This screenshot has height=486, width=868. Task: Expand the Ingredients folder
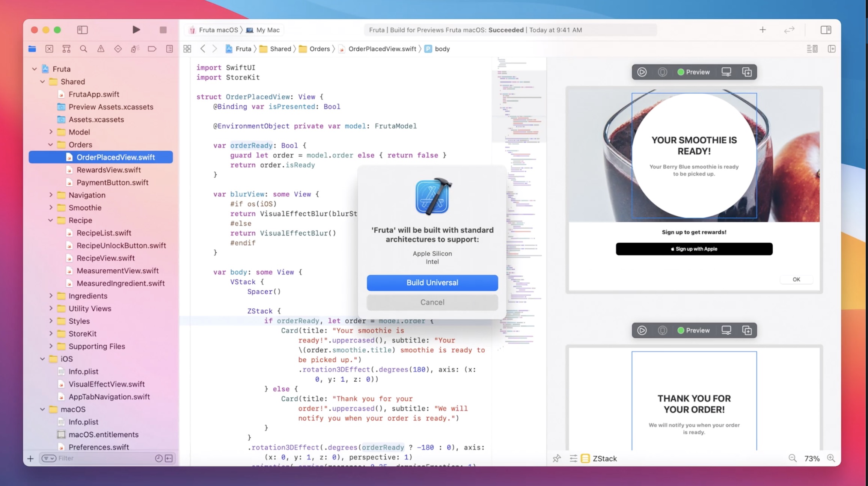(x=51, y=296)
